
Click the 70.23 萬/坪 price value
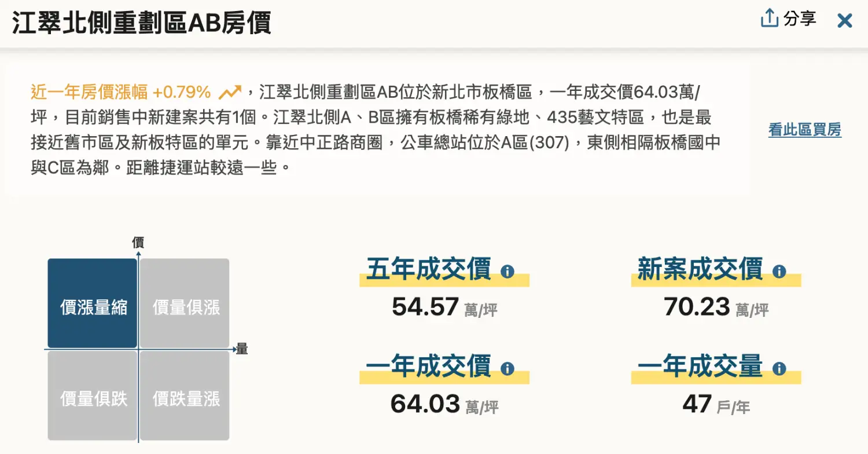(x=716, y=307)
